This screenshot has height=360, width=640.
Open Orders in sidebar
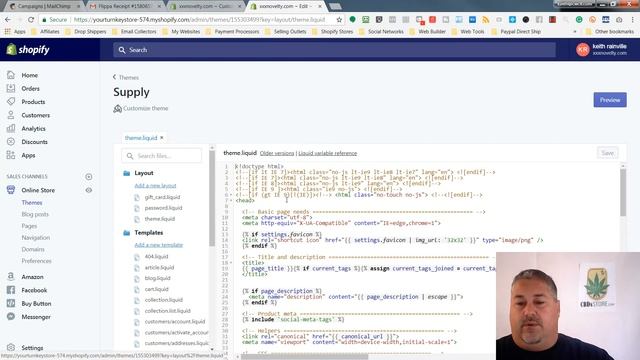coord(31,89)
